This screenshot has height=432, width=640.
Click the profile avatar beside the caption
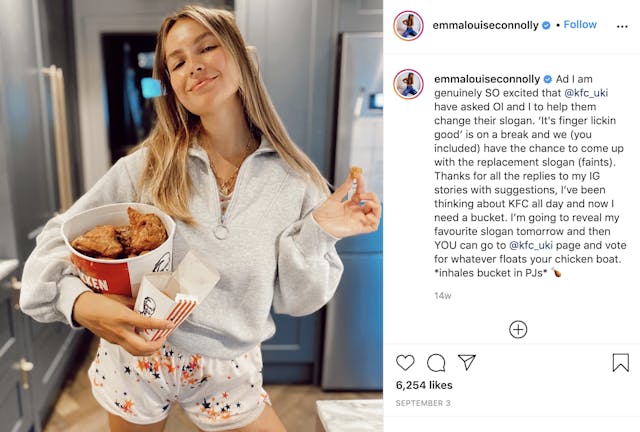click(x=408, y=84)
